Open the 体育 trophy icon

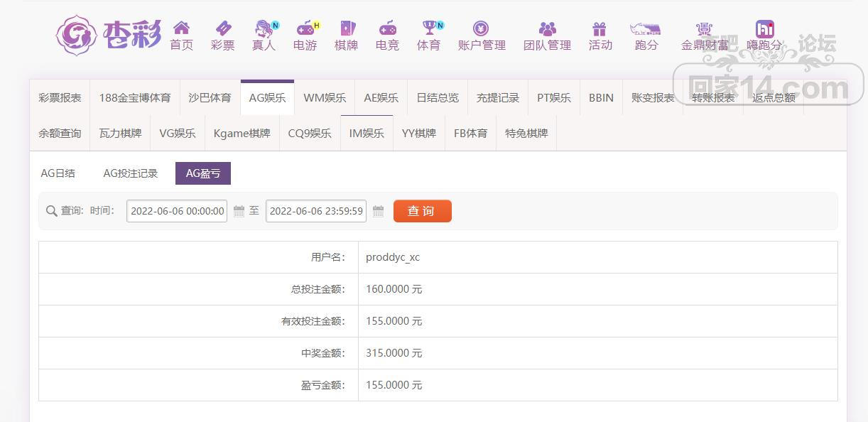428,28
